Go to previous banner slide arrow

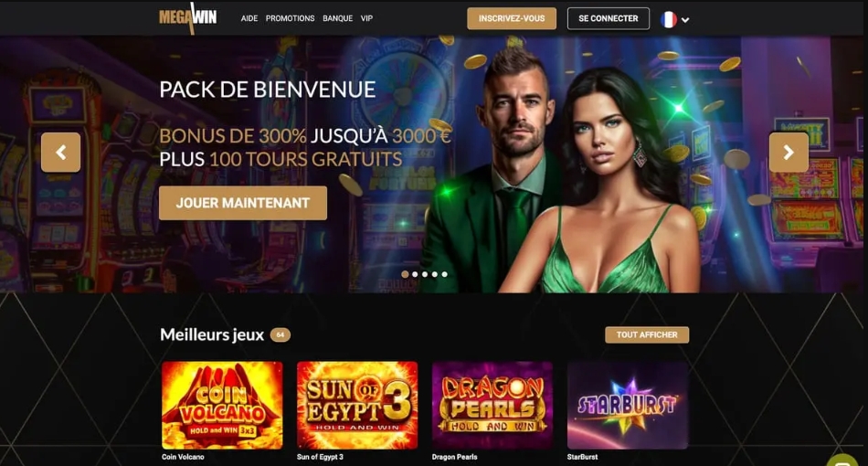pyautogui.click(x=61, y=153)
